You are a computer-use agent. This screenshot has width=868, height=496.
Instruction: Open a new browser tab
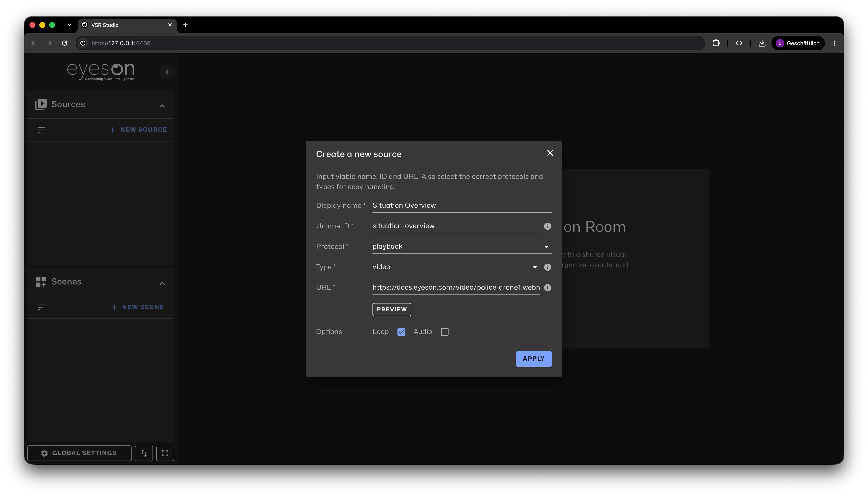(x=185, y=25)
